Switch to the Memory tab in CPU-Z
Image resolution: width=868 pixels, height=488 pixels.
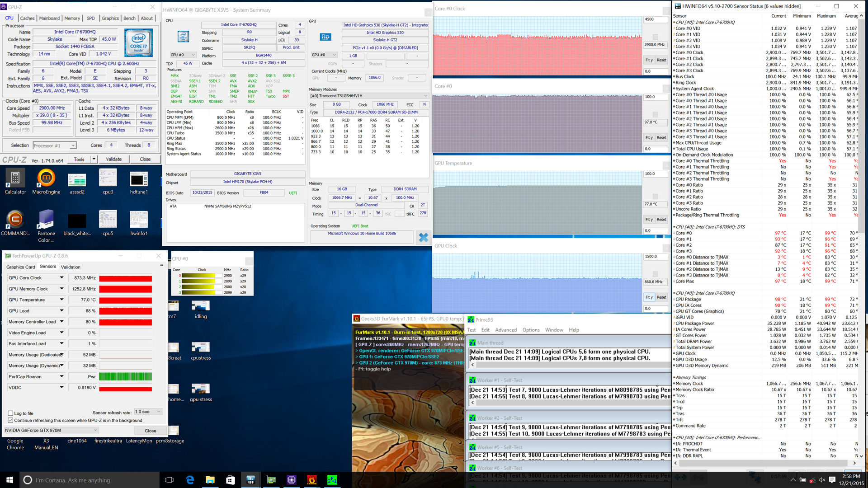point(72,18)
